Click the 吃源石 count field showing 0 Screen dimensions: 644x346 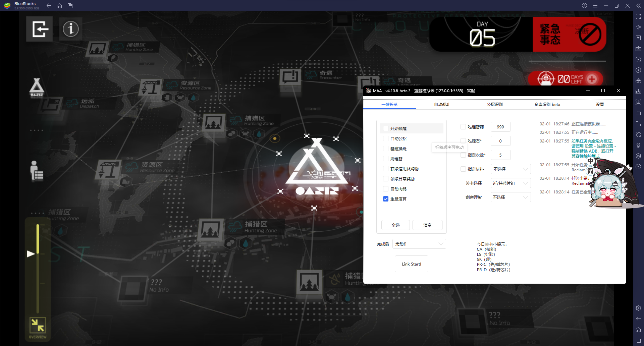coord(500,141)
